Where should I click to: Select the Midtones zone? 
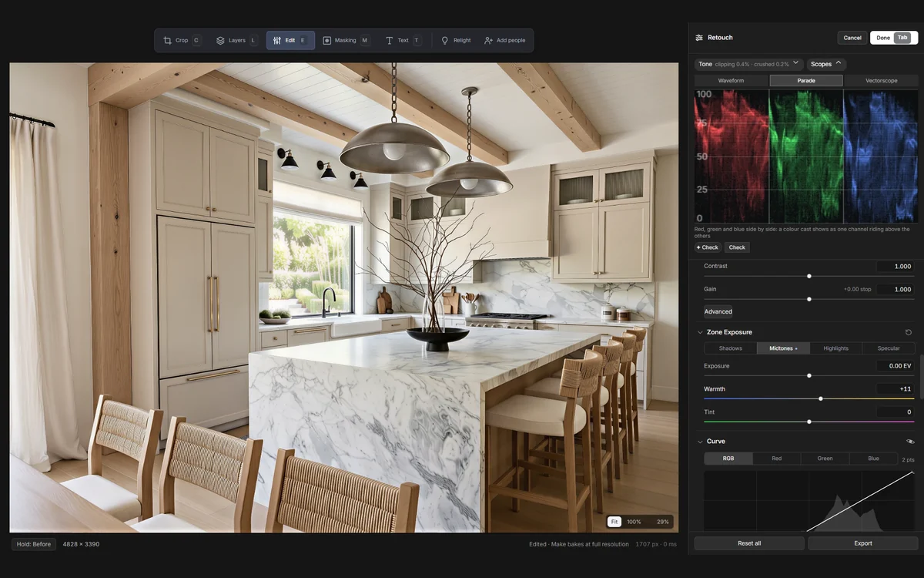pos(783,348)
